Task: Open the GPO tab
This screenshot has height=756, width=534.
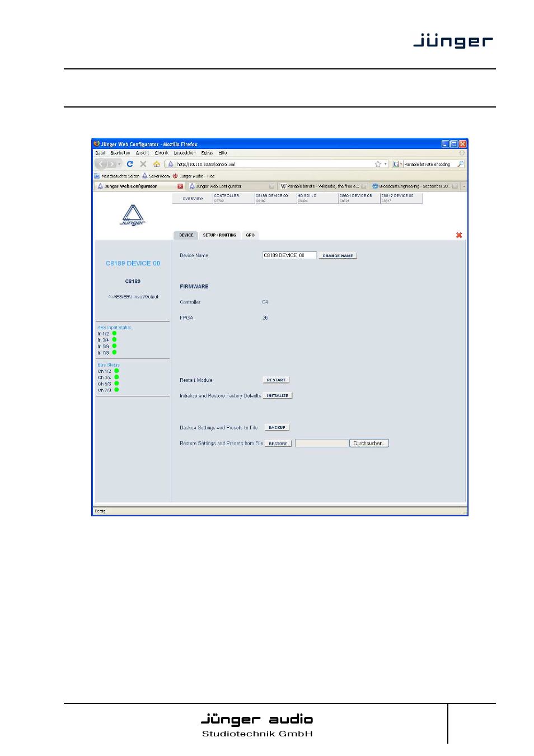Action: click(250, 235)
